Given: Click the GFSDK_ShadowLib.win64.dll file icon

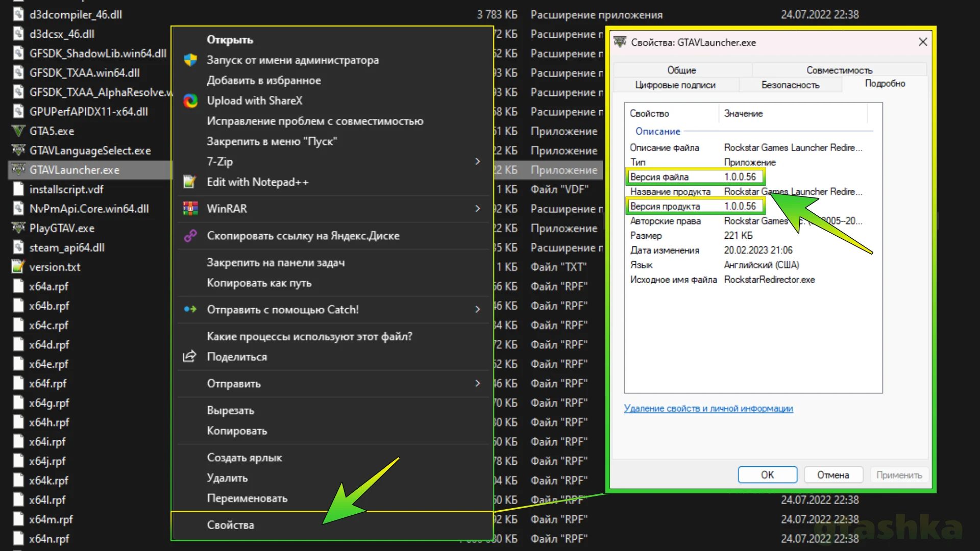Looking at the screenshot, I should coord(18,54).
